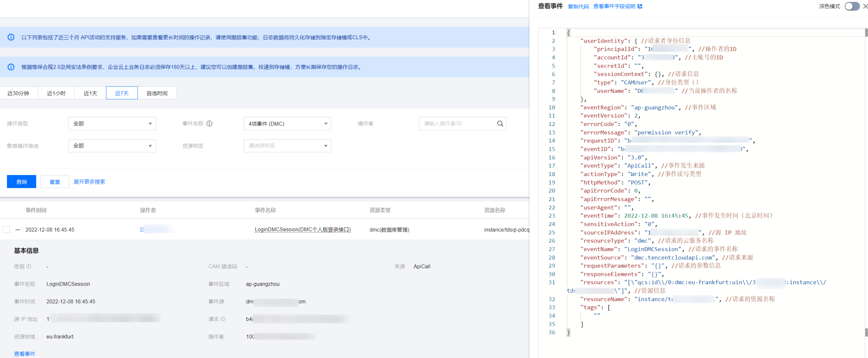Click info icon on second blue notice
868x358 pixels.
click(x=11, y=67)
